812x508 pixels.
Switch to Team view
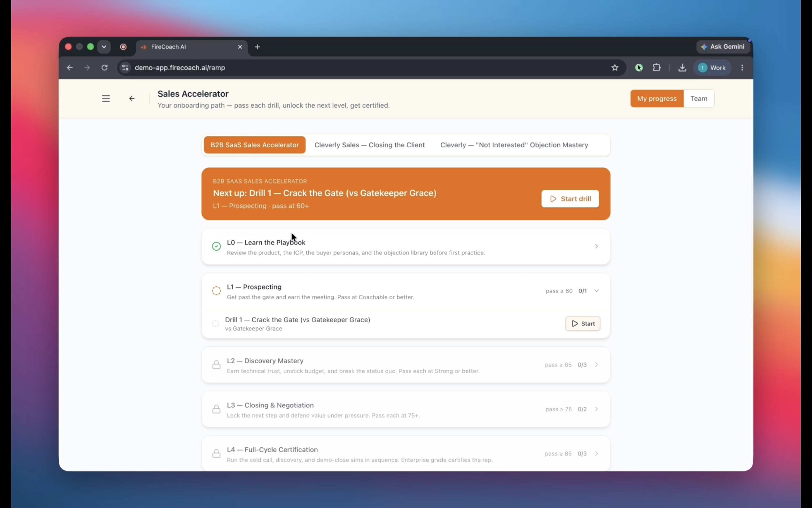coord(699,98)
